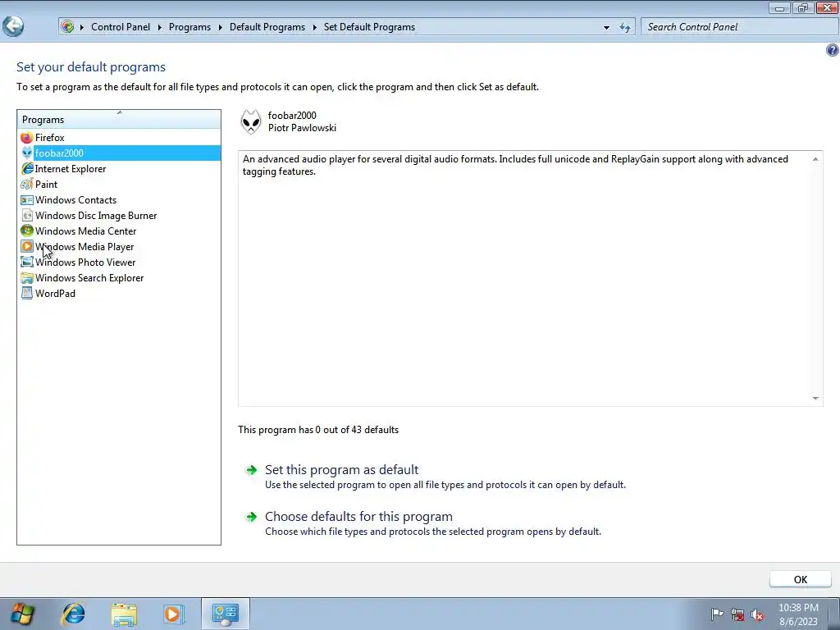Click the Show desktop strip at taskbar end
840x630 pixels.
point(835,614)
